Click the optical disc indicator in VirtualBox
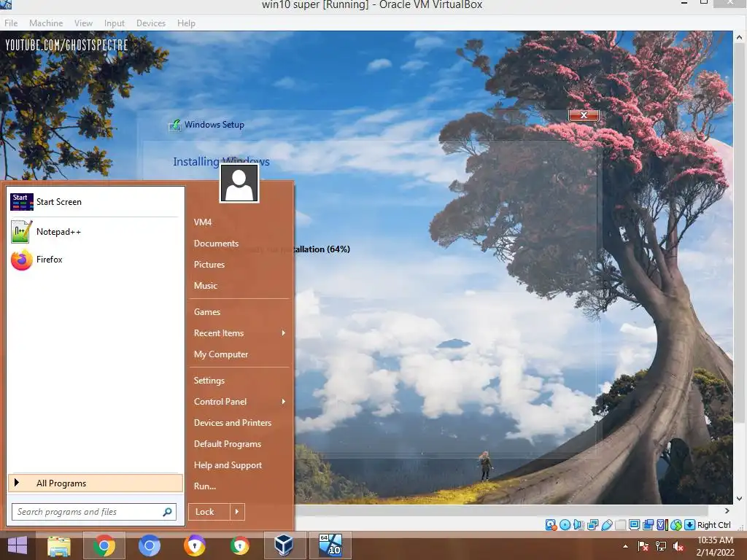 pyautogui.click(x=565, y=525)
